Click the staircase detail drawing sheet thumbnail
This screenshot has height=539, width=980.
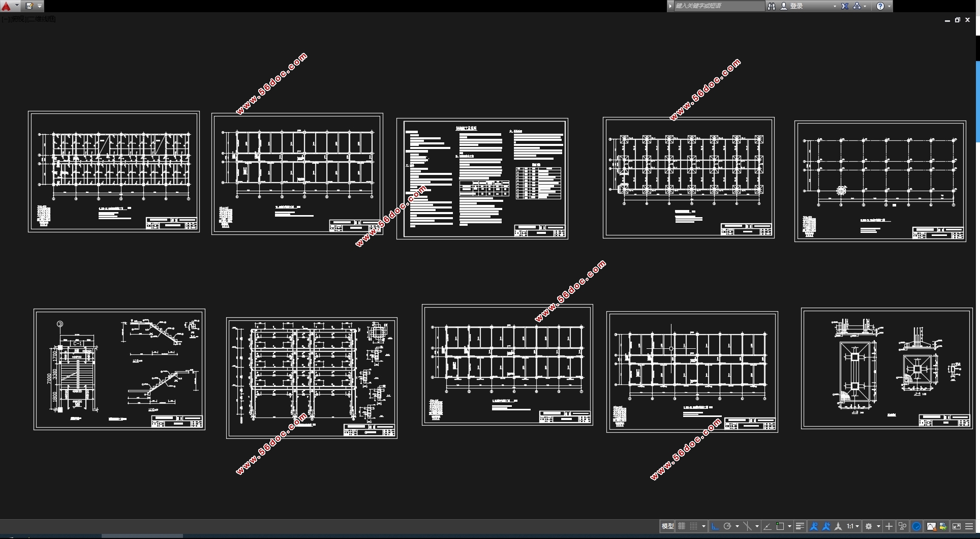(x=119, y=369)
